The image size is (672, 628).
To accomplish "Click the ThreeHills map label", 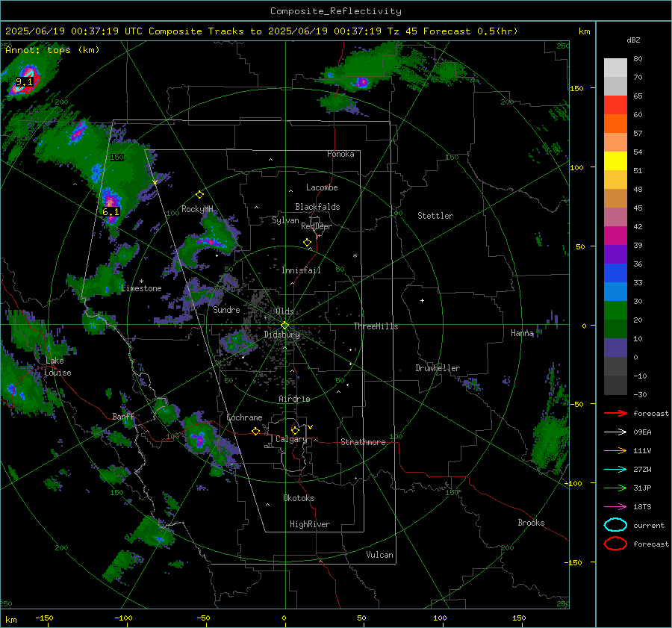I will (376, 326).
